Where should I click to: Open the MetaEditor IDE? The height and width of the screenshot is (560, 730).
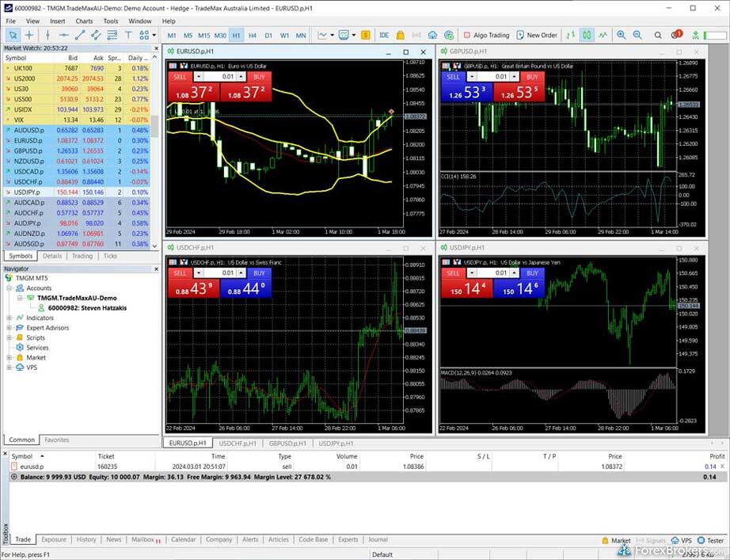point(384,35)
